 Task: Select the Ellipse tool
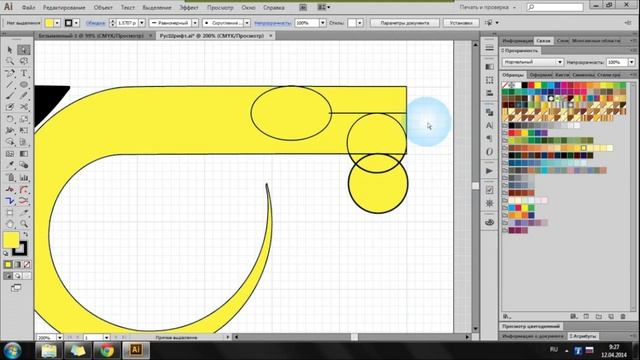24,84
